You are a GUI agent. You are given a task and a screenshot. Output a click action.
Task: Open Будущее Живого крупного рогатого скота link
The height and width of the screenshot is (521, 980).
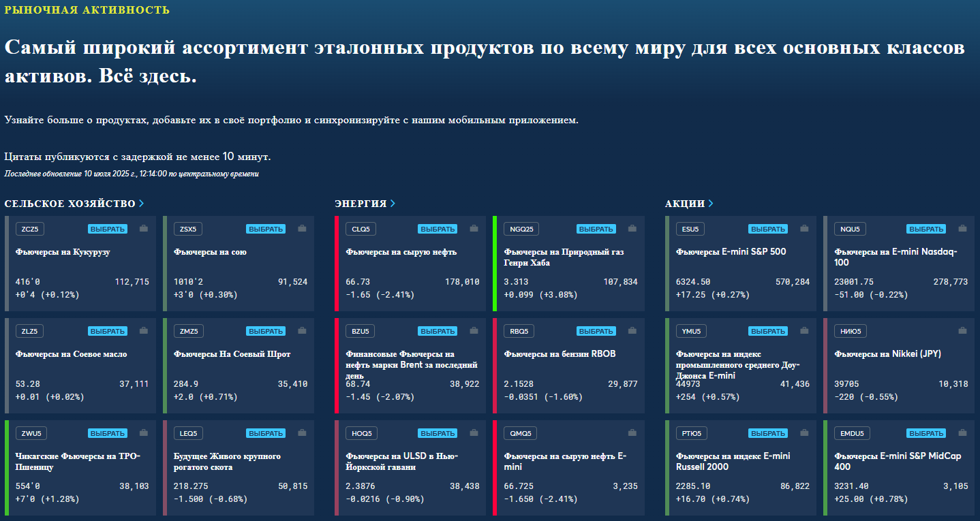[227, 462]
